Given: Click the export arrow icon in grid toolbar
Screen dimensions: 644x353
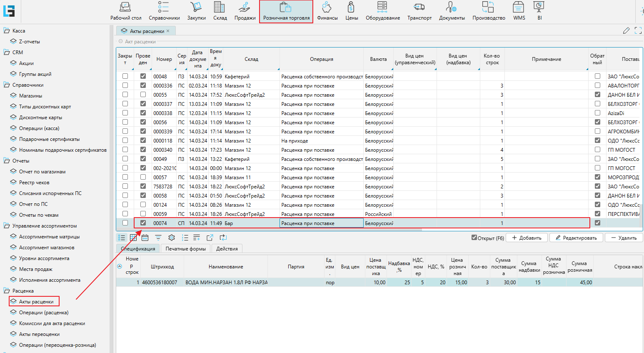Looking at the screenshot, I should coord(210,238).
